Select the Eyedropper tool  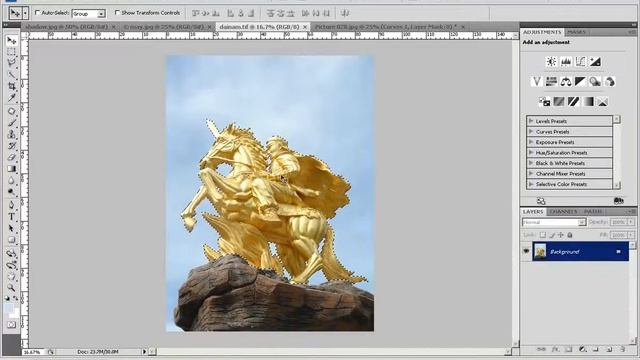click(11, 98)
